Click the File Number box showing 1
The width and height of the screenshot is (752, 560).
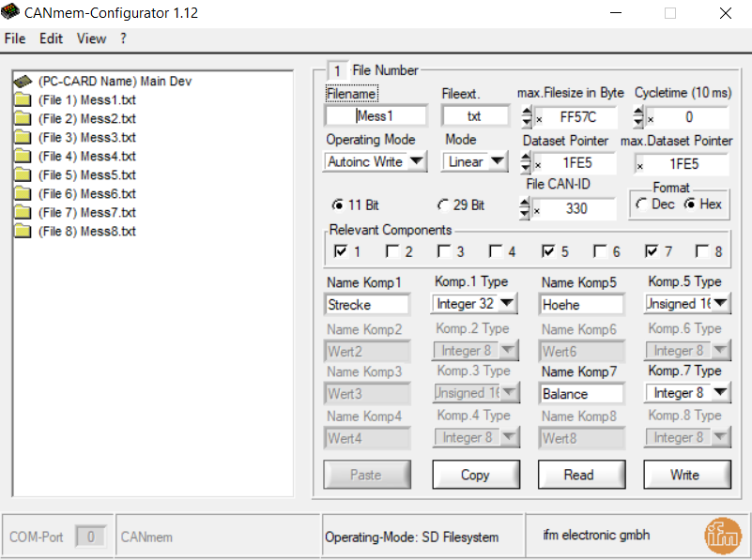pos(338,71)
